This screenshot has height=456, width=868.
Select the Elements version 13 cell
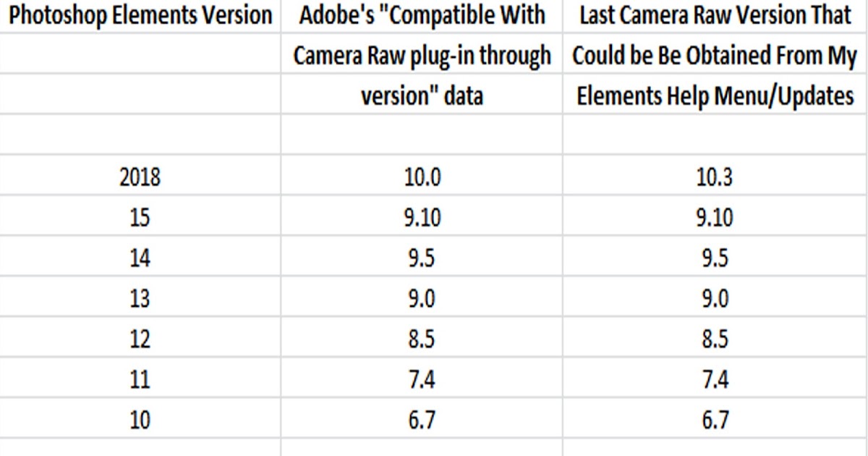(x=140, y=298)
